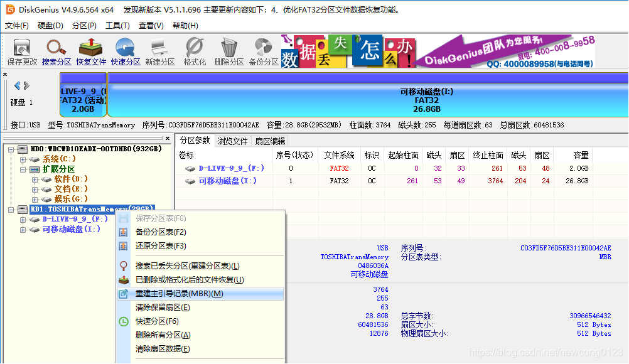Select 可移动磁盘(I:) in the disk tree
629x364 pixels.
click(x=72, y=229)
